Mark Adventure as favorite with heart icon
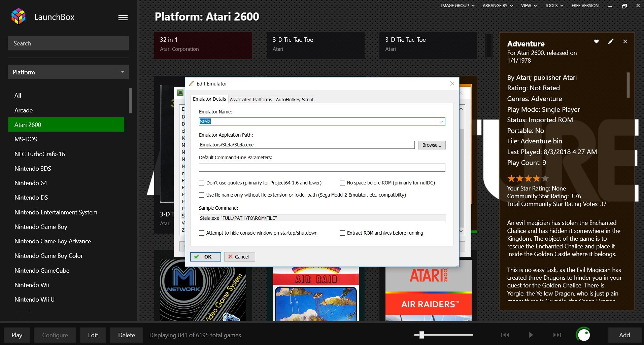 (x=596, y=41)
